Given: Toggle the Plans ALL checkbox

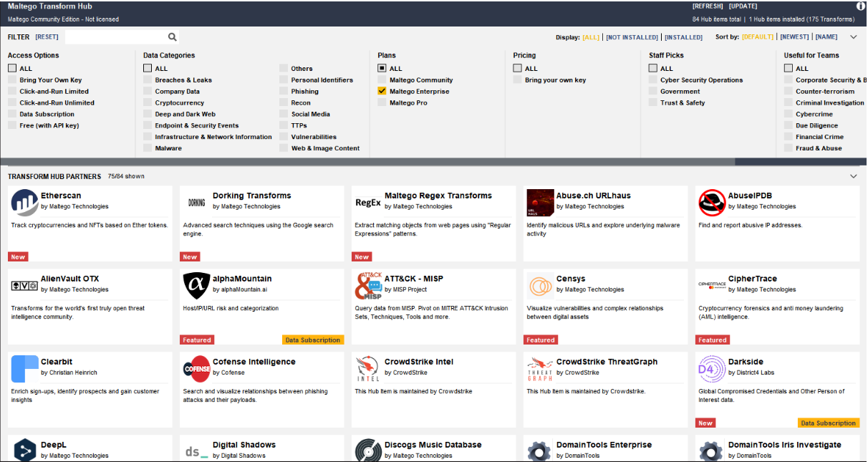Looking at the screenshot, I should pyautogui.click(x=382, y=68).
